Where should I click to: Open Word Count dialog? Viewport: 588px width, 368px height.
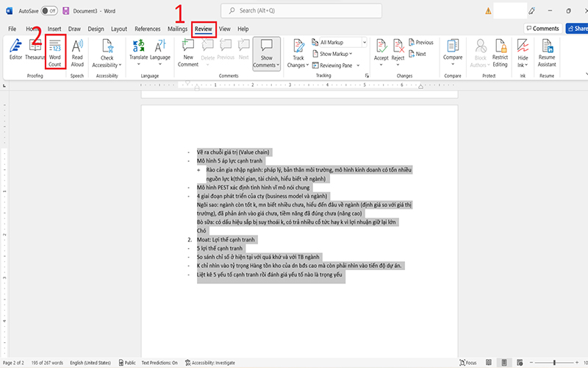click(x=54, y=52)
